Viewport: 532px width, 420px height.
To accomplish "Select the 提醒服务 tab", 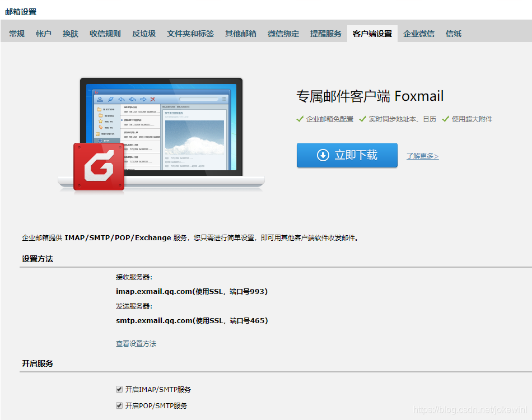I will [325, 34].
